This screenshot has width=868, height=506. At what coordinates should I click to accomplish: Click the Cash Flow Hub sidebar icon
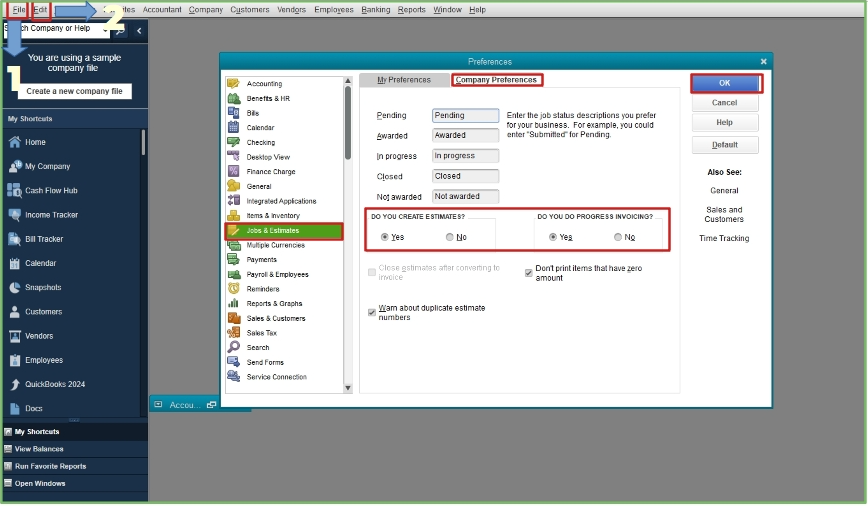coord(14,190)
